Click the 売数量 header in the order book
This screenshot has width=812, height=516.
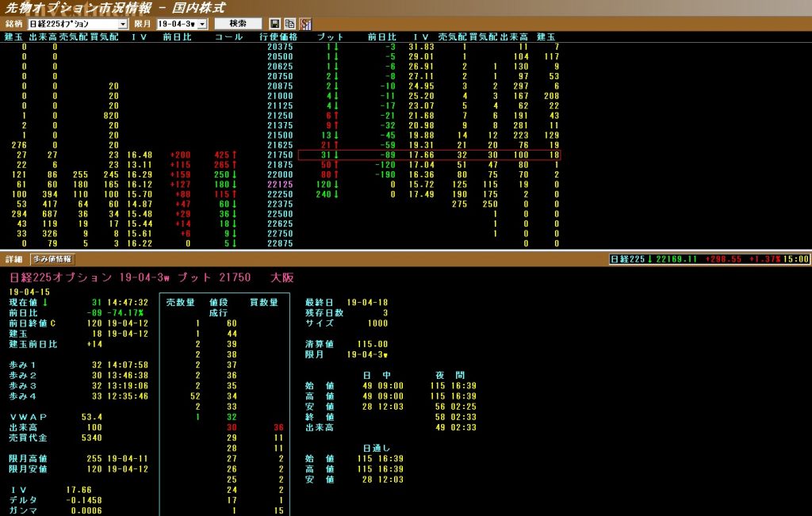pos(180,302)
